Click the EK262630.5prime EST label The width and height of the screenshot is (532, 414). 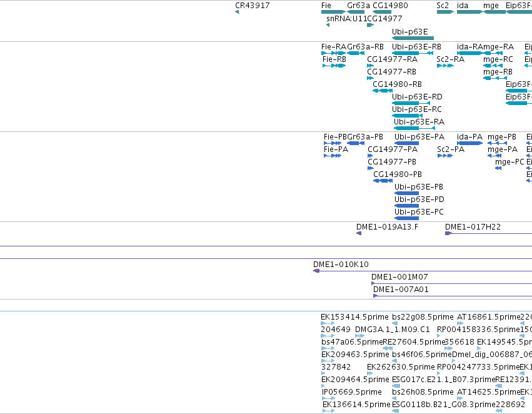401,368
